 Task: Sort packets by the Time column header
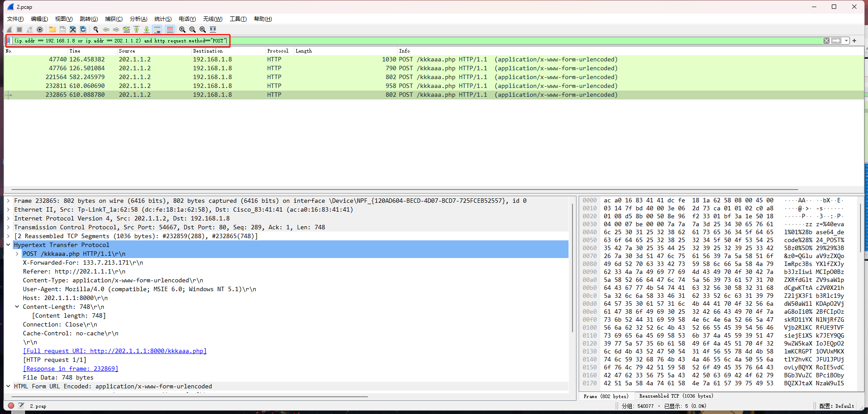coord(93,51)
